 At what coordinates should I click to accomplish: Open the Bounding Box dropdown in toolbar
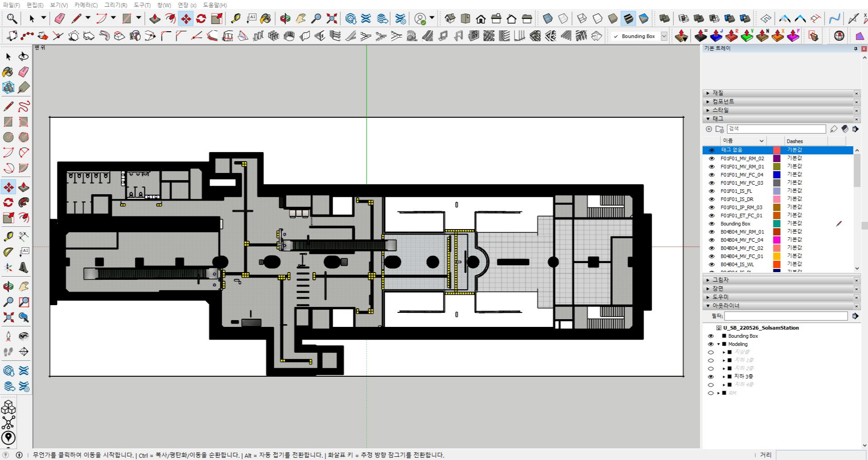click(x=664, y=36)
